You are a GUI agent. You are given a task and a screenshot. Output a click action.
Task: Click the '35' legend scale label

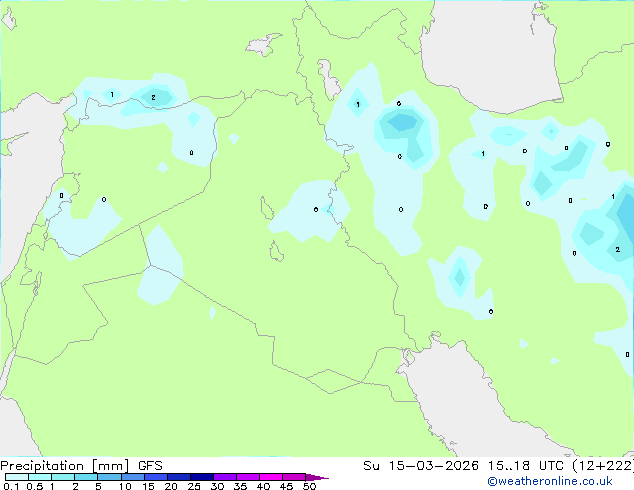(240, 486)
